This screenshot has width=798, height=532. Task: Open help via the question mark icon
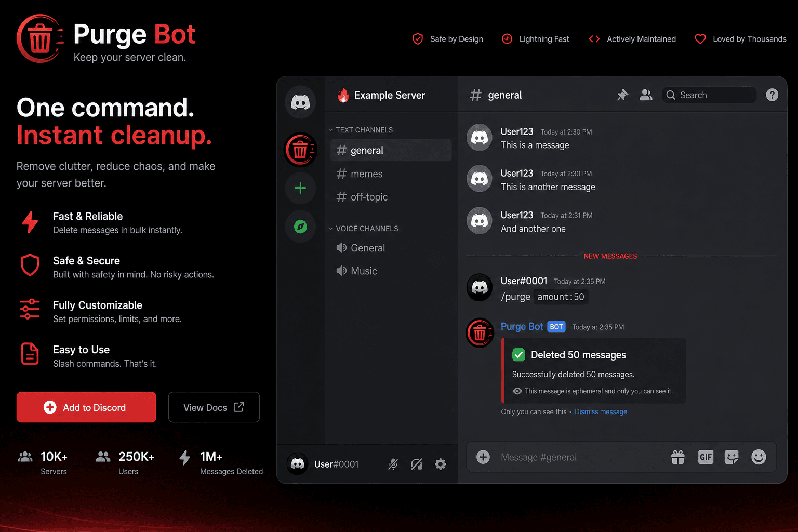coord(772,95)
